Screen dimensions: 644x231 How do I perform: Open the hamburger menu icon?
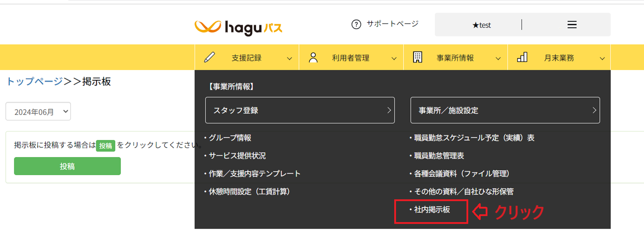pyautogui.click(x=572, y=25)
